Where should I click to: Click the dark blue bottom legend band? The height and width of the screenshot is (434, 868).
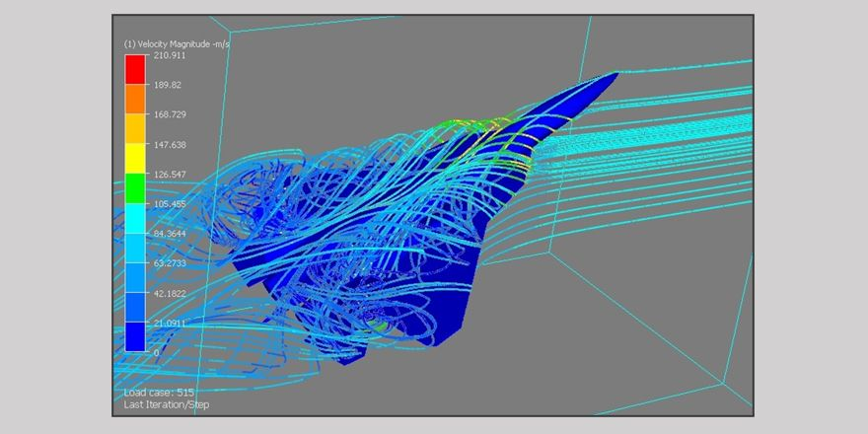(x=134, y=337)
